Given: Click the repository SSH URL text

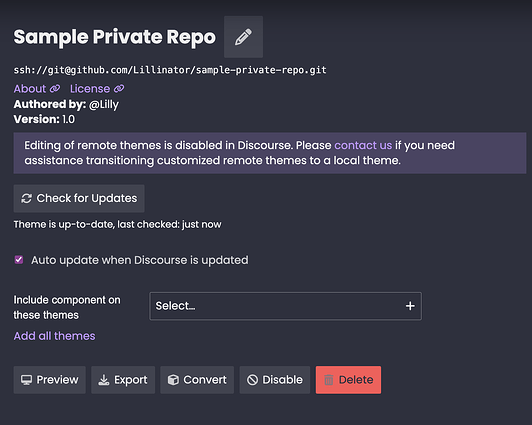Looking at the screenshot, I should tap(170, 70).
